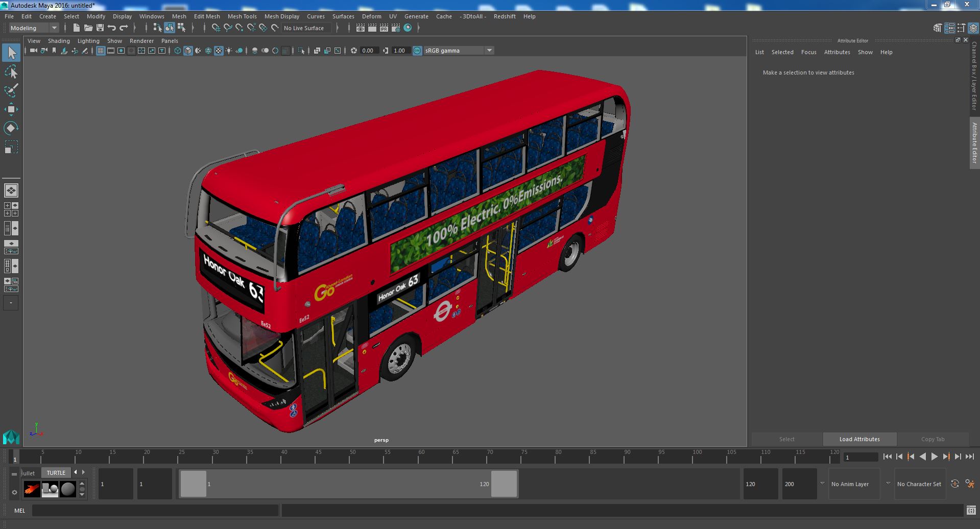Choose Select by object type mode icon

170,28
